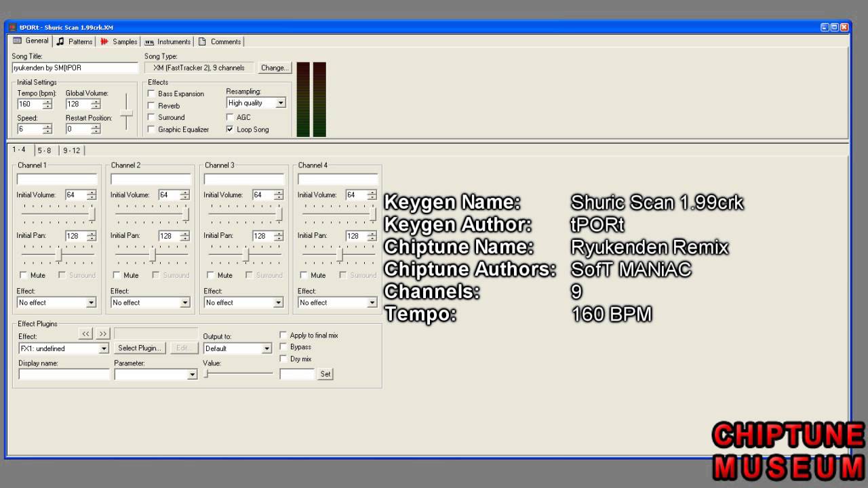
Task: Open the Instruments tab
Action: coord(167,41)
